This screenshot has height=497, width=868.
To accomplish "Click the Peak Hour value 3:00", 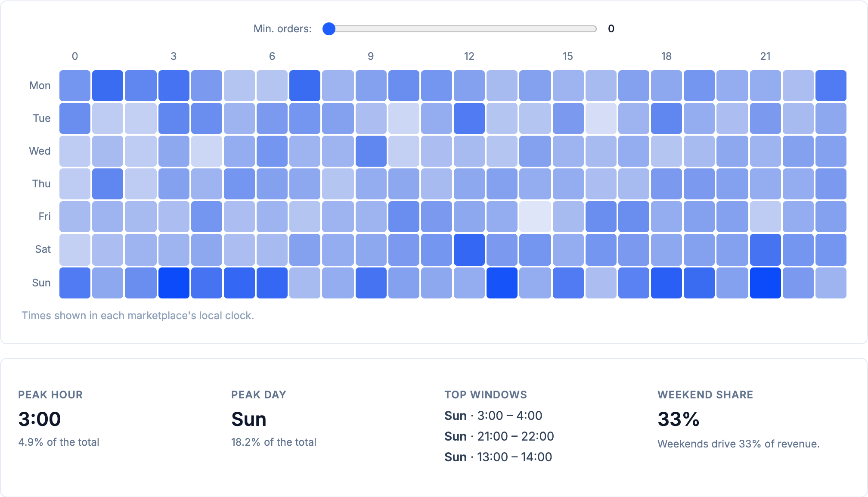I will click(40, 419).
